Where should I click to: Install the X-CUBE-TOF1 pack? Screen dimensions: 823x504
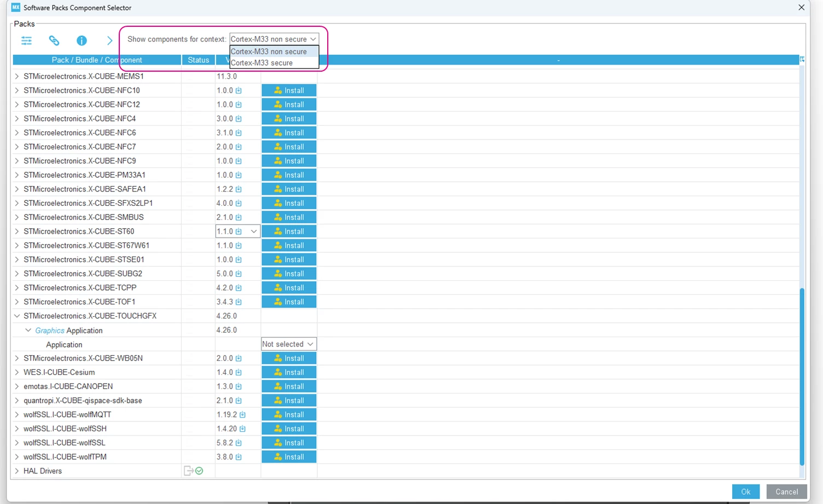click(289, 302)
